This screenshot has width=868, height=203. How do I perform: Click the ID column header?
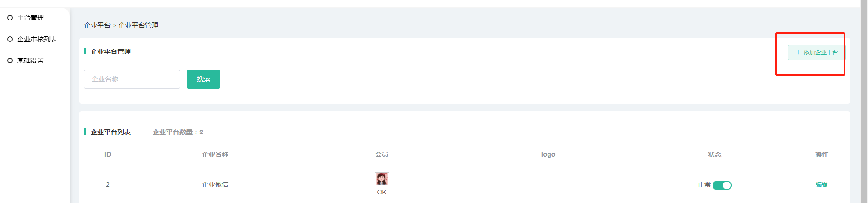point(108,154)
